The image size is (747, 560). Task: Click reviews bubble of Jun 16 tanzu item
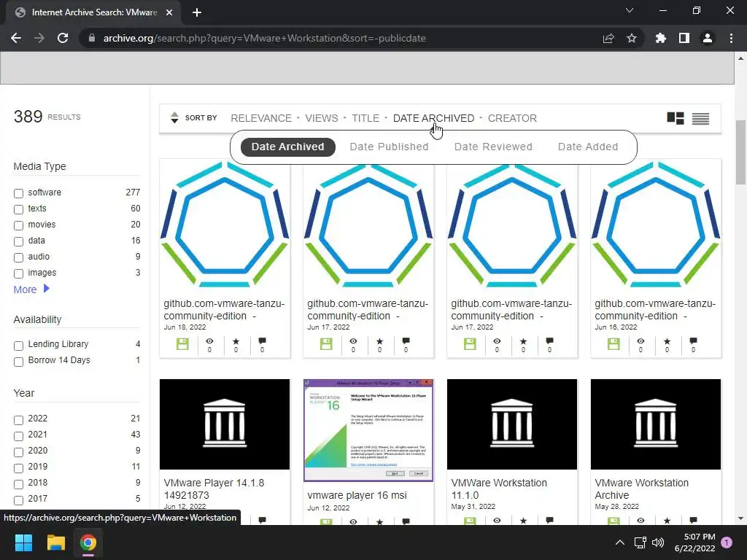click(x=693, y=341)
